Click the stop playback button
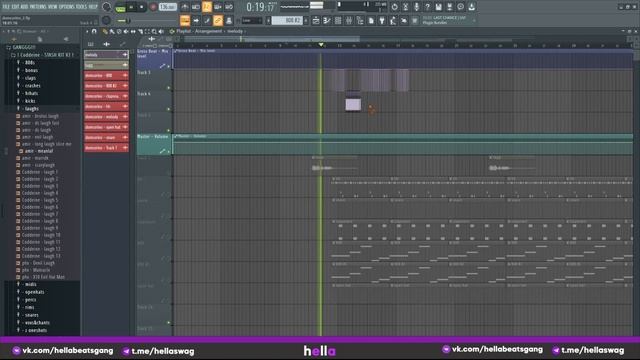The height and width of the screenshot is (360, 640). tap(142, 7)
